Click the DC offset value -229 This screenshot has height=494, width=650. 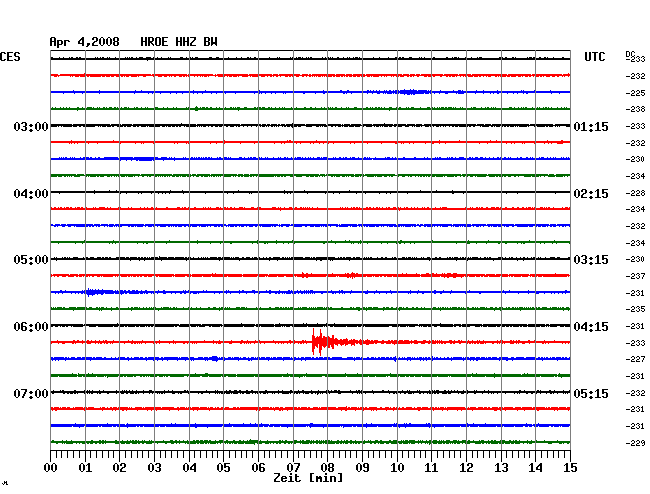click(635, 443)
